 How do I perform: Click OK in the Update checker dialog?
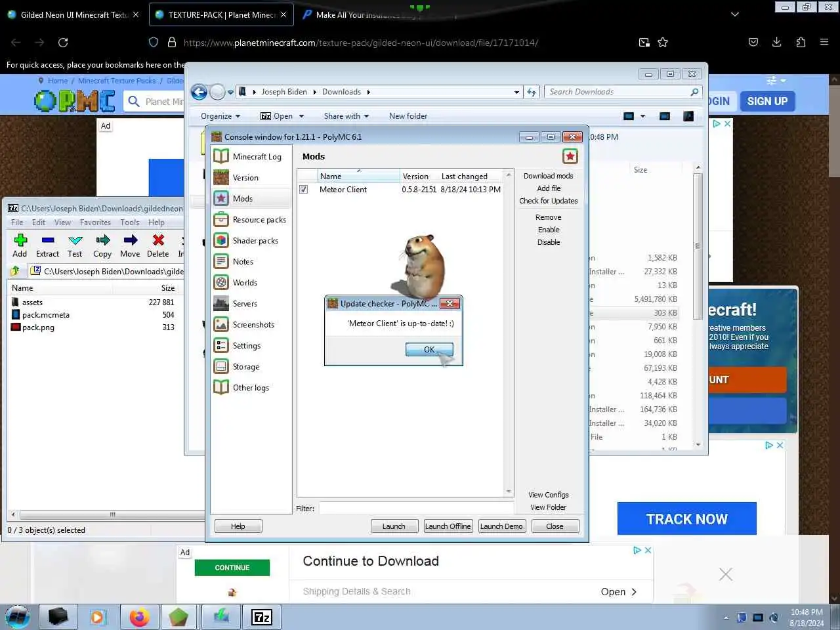tap(429, 350)
